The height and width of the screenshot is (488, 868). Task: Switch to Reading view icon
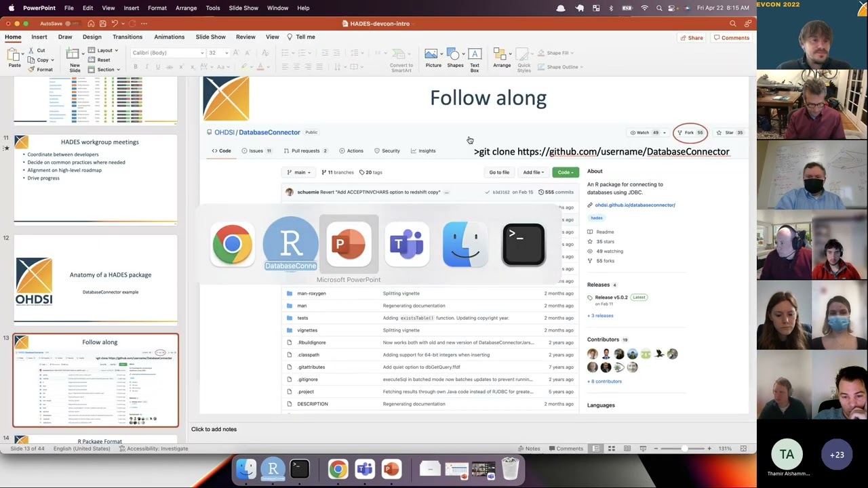tap(627, 449)
